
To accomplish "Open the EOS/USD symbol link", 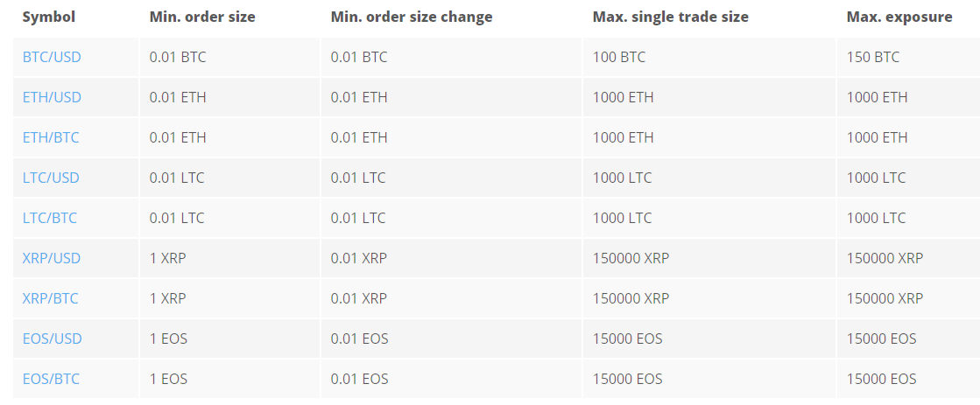I will (x=52, y=339).
